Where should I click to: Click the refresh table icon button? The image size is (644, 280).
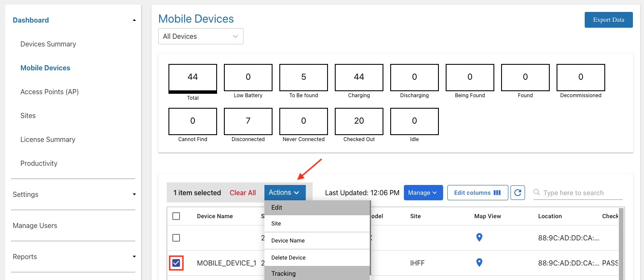tap(518, 193)
